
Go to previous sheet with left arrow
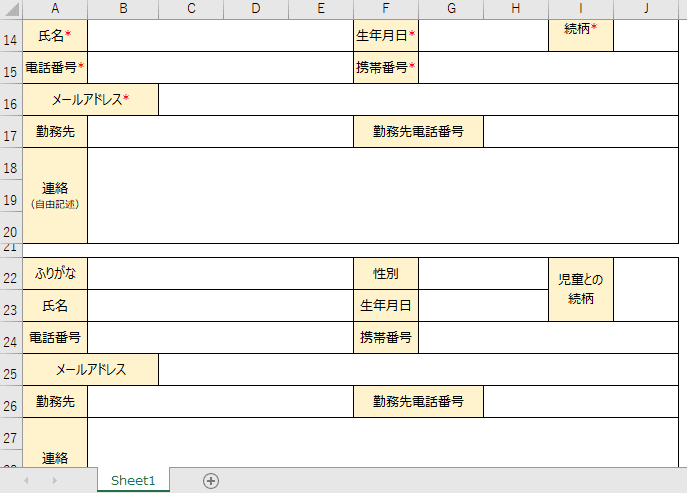[26, 481]
